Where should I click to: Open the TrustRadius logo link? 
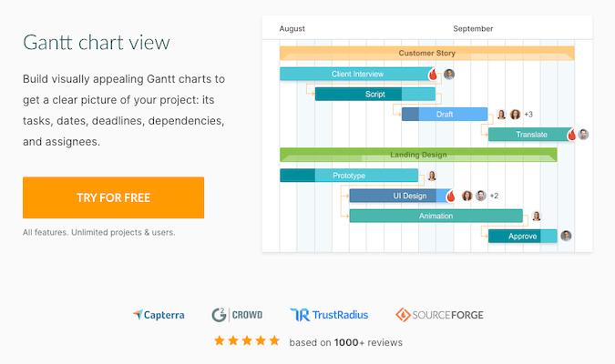(329, 315)
